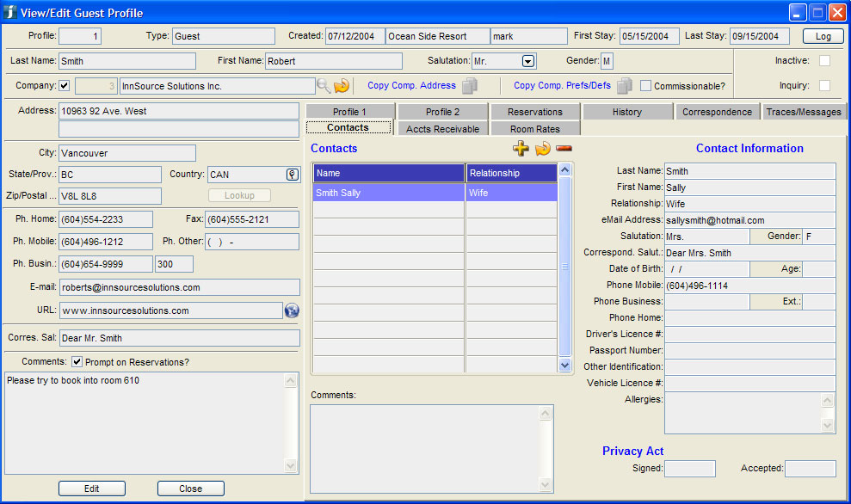This screenshot has width=851, height=504.
Task: Open the History tab
Action: tap(627, 112)
